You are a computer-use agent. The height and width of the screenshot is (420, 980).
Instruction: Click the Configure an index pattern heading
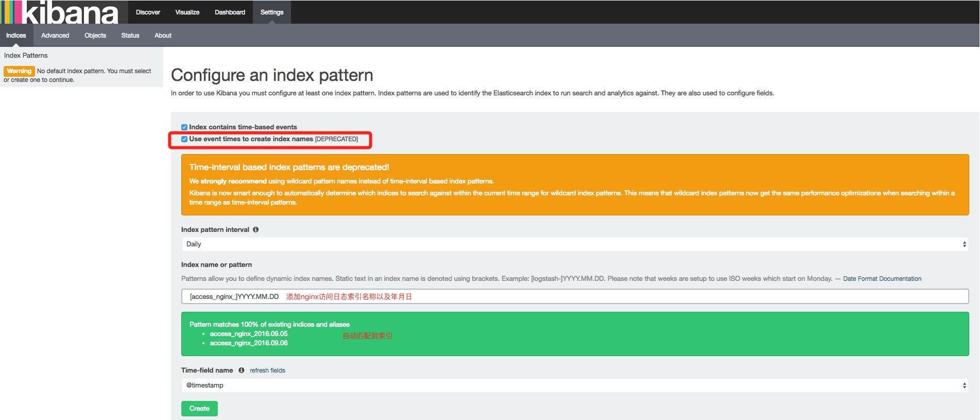point(272,75)
